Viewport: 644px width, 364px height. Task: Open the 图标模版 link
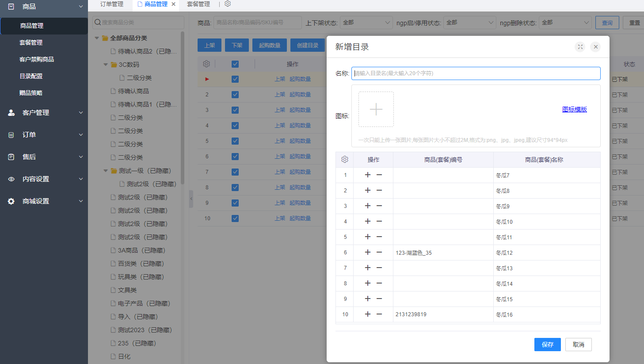574,109
